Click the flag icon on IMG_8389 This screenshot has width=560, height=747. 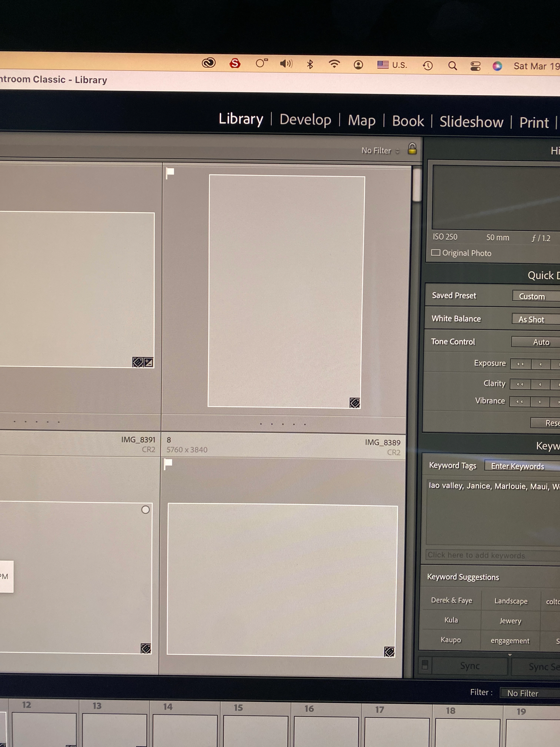[170, 172]
